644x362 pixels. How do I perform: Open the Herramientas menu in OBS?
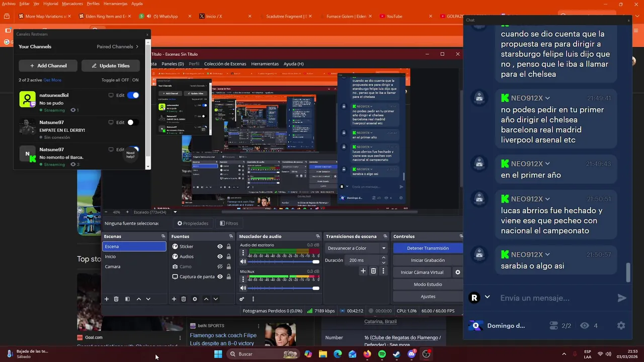[265, 64]
